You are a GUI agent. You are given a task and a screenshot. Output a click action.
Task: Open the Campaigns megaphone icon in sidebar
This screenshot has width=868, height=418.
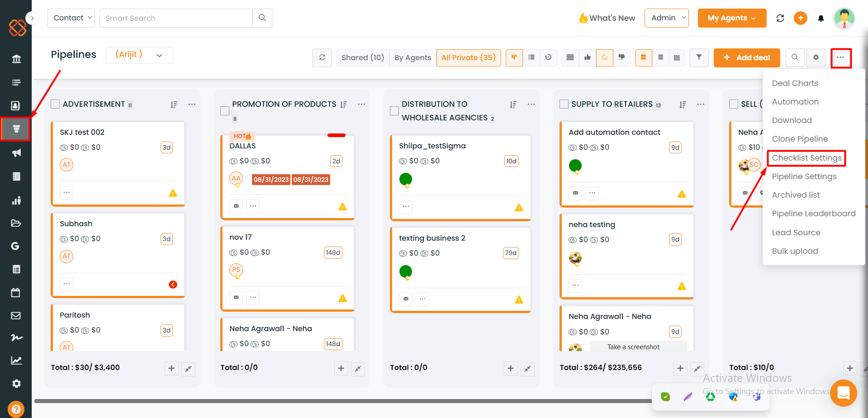pyautogui.click(x=16, y=153)
